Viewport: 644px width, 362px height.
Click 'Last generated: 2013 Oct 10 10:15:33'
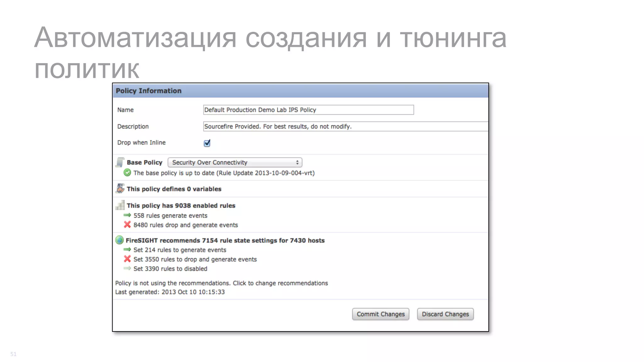[170, 292]
